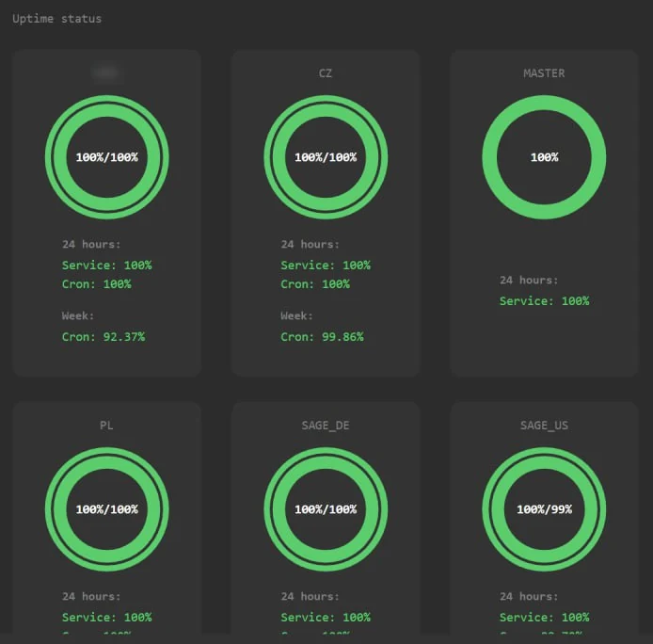Select the MASTER card title
The height and width of the screenshot is (644, 653).
(544, 73)
